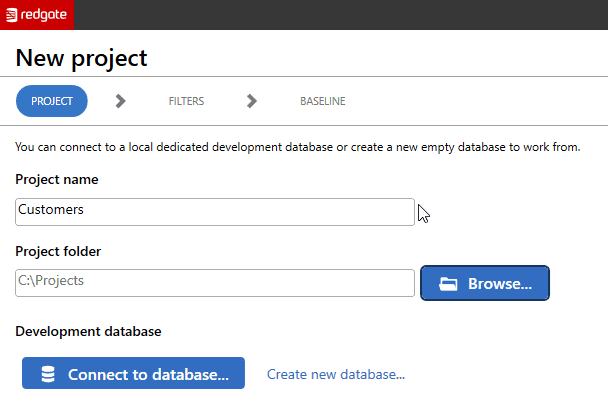The width and height of the screenshot is (608, 404).
Task: Click the folder icon inside Browse button
Action: click(448, 284)
